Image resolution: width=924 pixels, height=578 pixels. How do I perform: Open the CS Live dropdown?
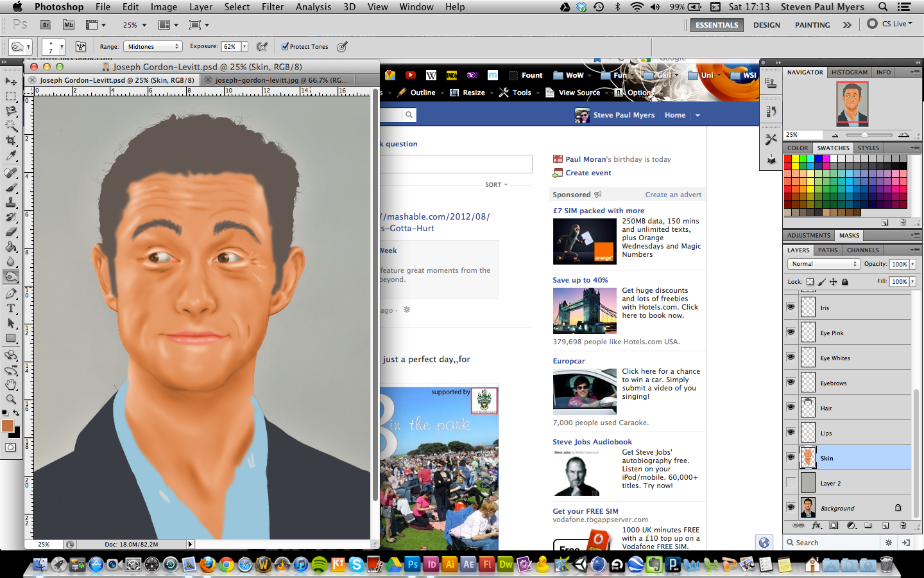[x=890, y=24]
